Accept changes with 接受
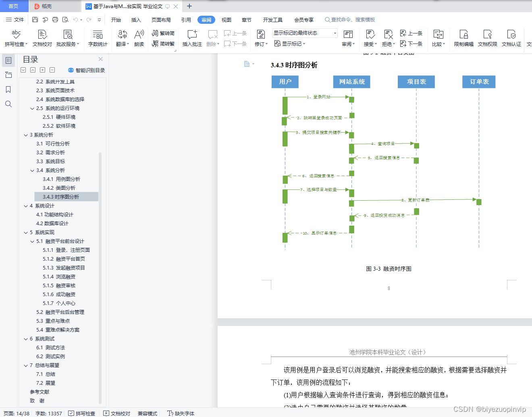532x417 pixels. click(x=370, y=38)
